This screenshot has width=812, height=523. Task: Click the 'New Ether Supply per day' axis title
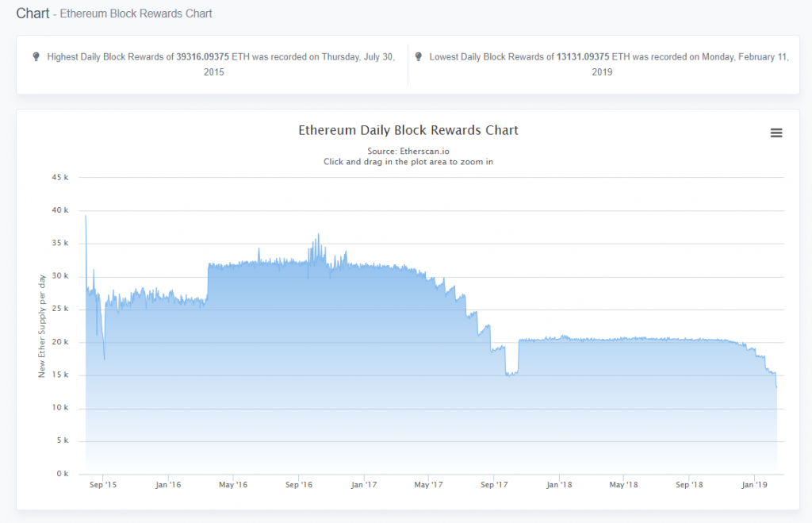(42, 325)
